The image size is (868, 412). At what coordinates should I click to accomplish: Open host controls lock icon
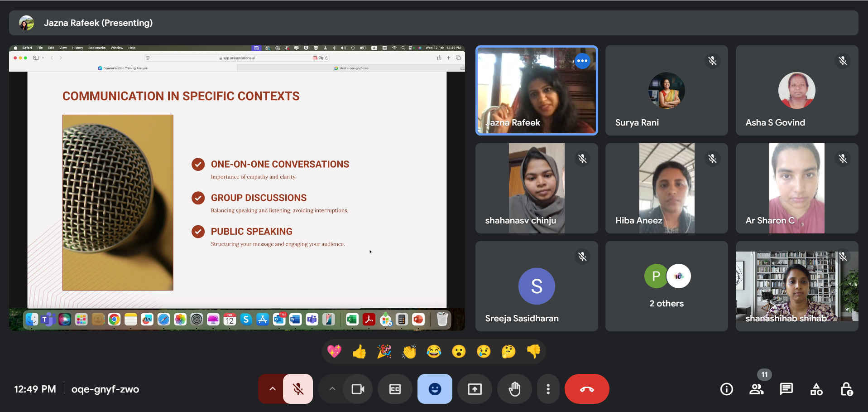(x=846, y=389)
